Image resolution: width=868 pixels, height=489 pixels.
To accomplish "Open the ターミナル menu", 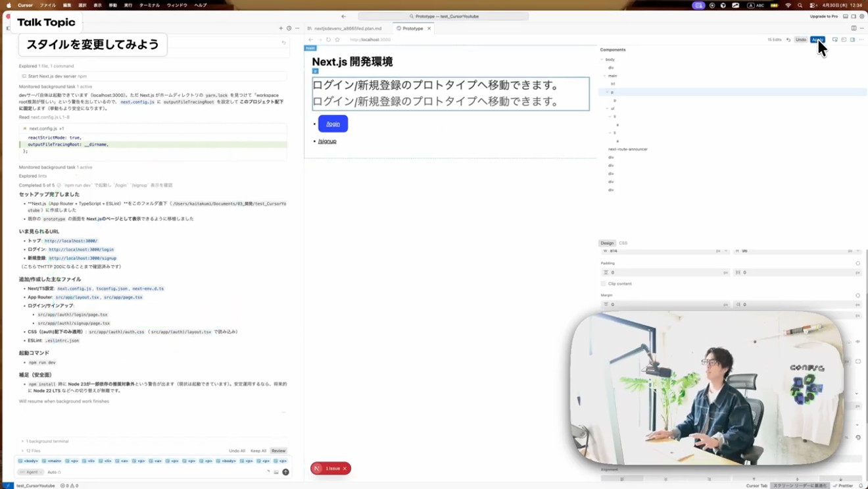I will (149, 5).
